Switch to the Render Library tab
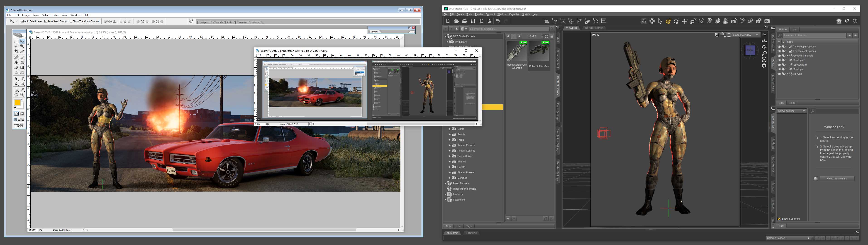 click(594, 28)
